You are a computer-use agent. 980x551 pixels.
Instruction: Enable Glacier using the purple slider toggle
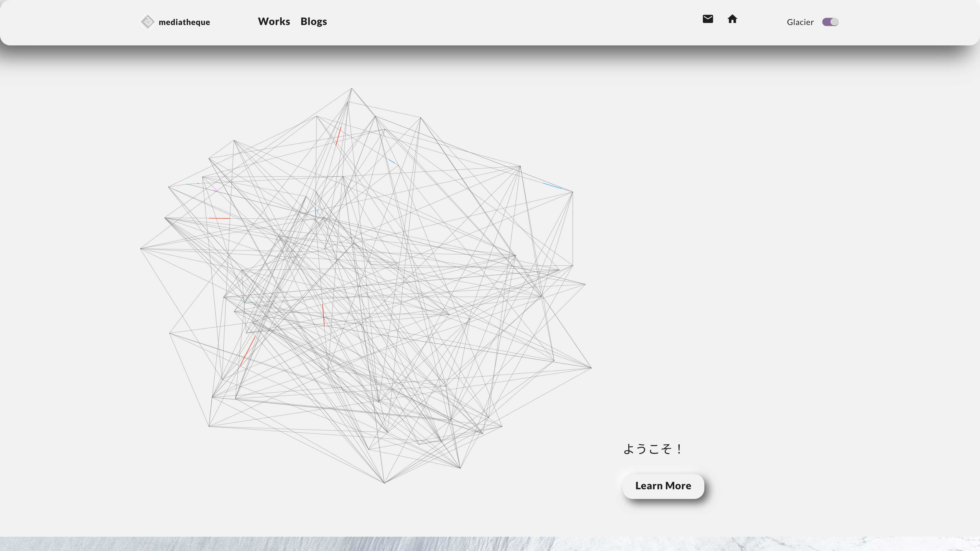click(x=830, y=22)
